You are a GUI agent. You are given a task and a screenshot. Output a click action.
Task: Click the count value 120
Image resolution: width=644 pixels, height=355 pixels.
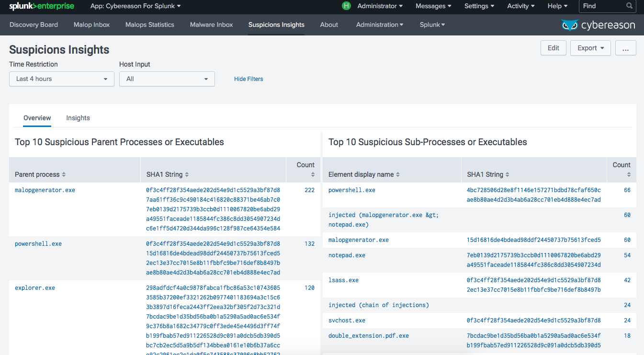(x=309, y=288)
